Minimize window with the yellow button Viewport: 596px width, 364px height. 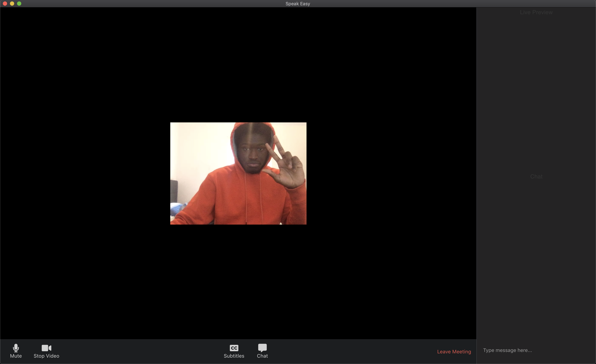pos(12,4)
